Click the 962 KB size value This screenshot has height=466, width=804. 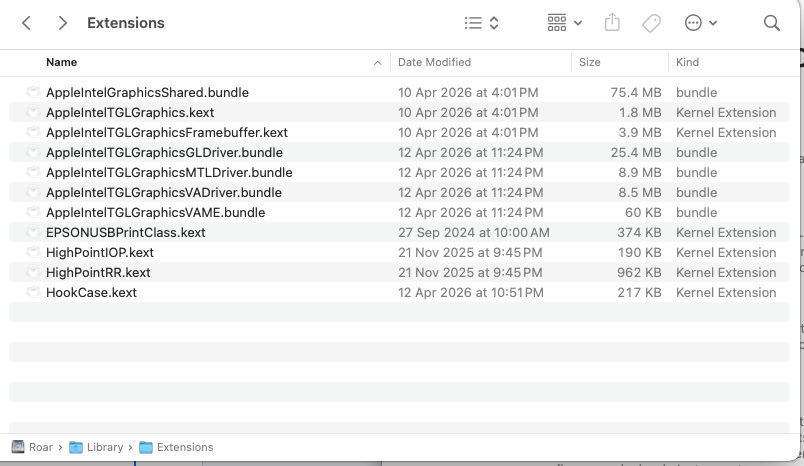(639, 273)
